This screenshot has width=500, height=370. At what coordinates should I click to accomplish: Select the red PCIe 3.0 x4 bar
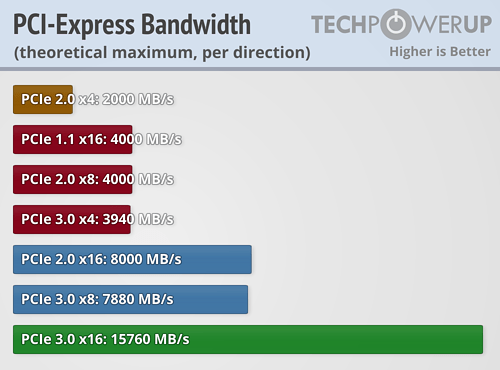pos(72,219)
